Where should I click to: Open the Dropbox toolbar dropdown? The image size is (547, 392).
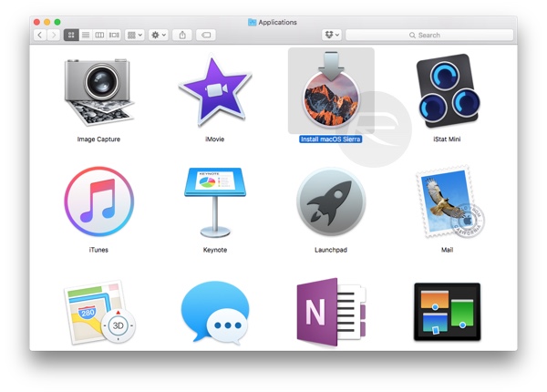click(332, 35)
